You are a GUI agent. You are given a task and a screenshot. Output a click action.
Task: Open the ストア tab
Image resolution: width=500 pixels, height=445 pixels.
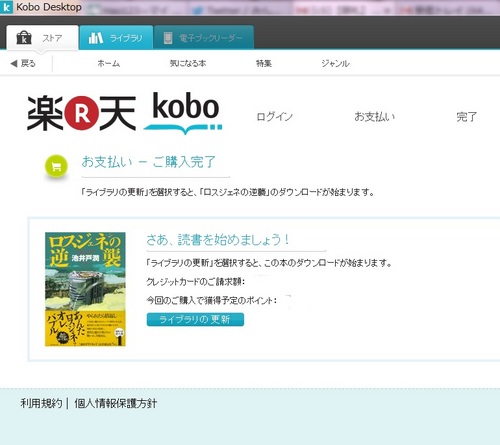pos(42,38)
